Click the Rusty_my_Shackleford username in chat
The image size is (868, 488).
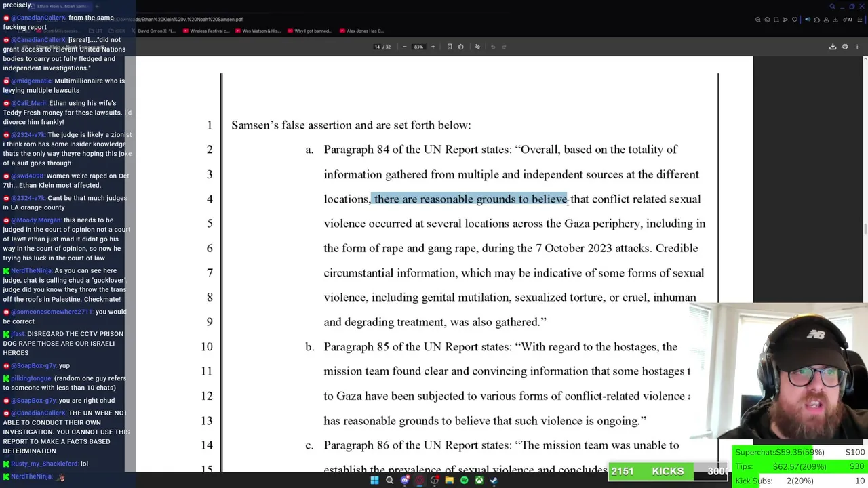(44, 464)
